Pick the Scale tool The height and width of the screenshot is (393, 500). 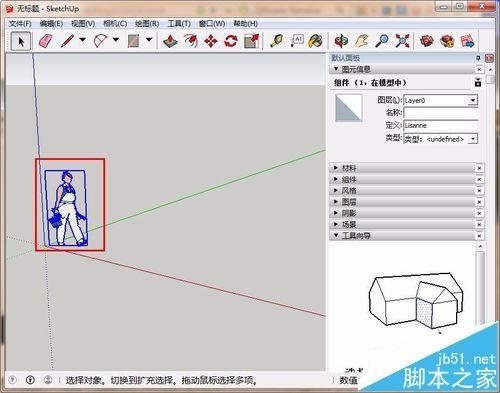(x=251, y=41)
